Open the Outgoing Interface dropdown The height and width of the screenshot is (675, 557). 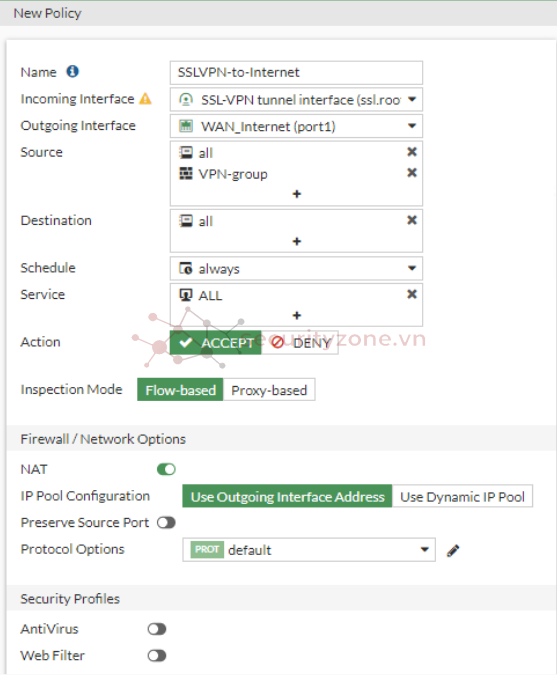click(x=296, y=126)
